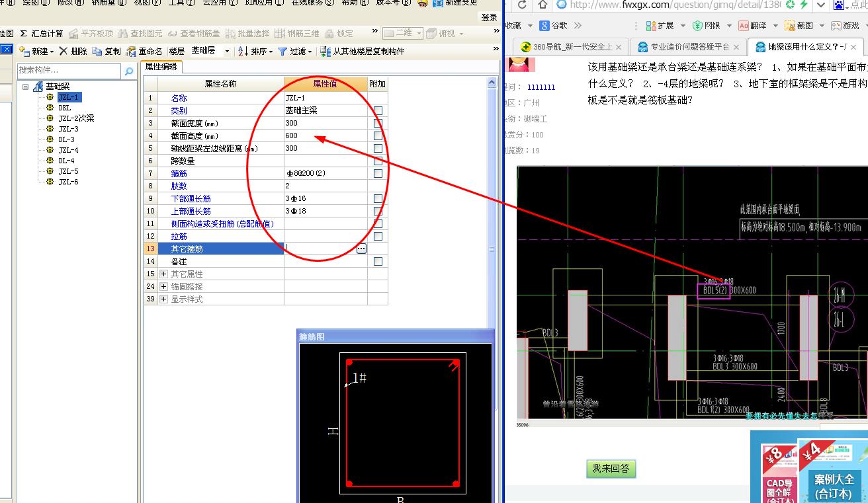This screenshot has height=503, width=868.
Task: Click 游戏 games icon in browser
Action: (x=836, y=25)
